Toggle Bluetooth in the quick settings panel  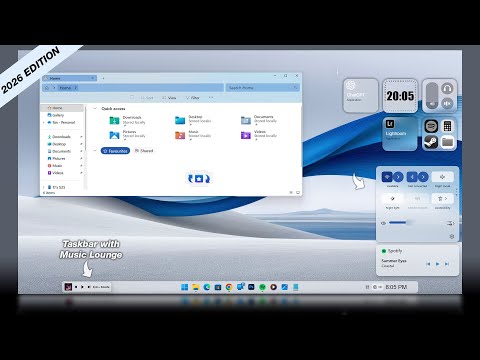[x=412, y=177]
